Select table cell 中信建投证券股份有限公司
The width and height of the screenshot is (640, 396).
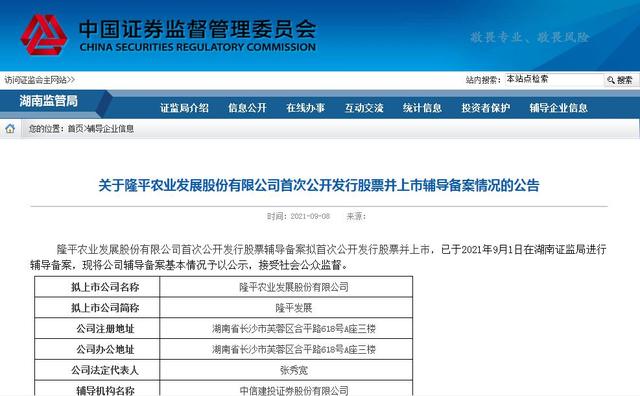[x=286, y=389]
